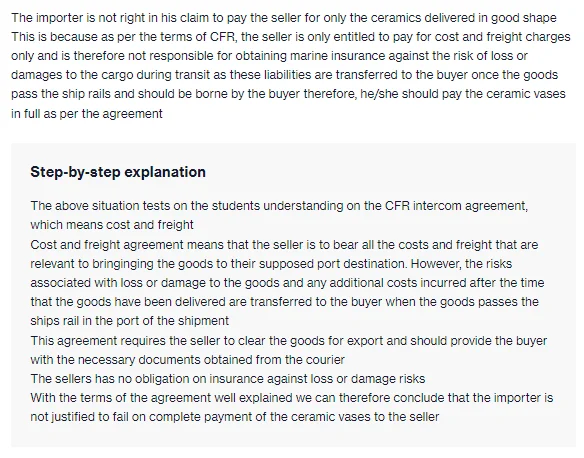The width and height of the screenshot is (584, 458).
Task: Click the line starting 'The above situation tests on'
Action: coord(279,206)
